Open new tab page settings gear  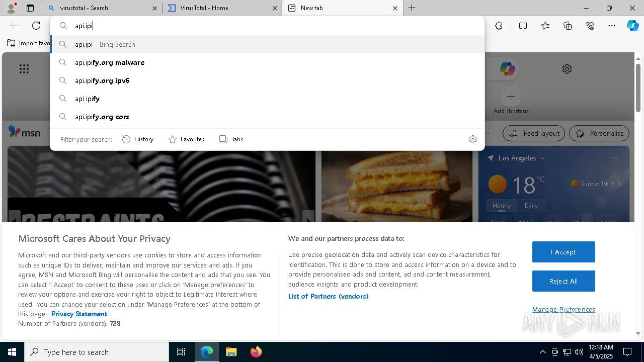pos(567,69)
